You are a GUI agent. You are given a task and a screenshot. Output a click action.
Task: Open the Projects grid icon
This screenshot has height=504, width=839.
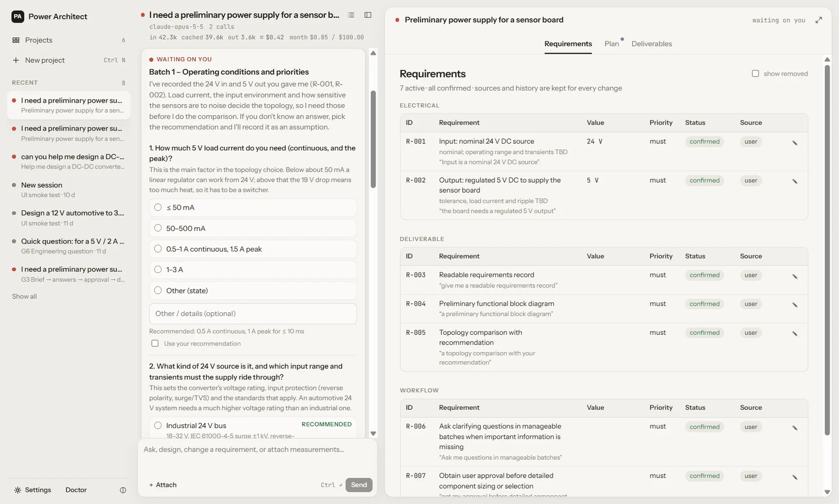coord(16,40)
